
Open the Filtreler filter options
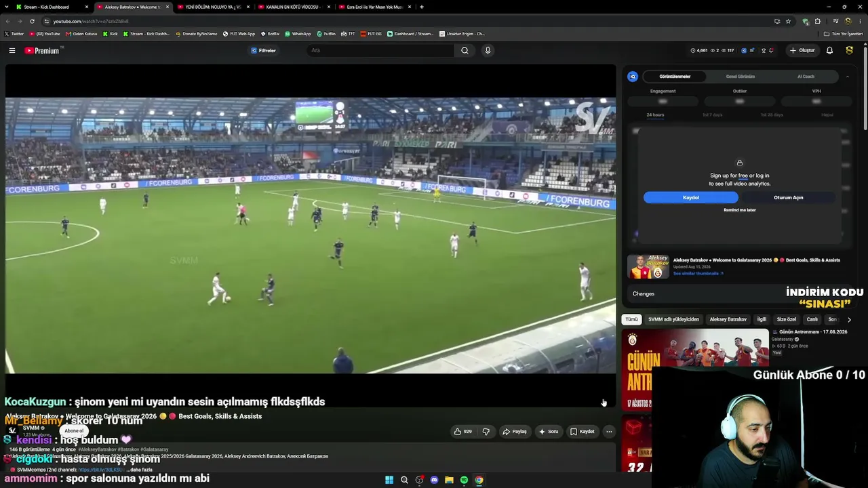(x=263, y=50)
